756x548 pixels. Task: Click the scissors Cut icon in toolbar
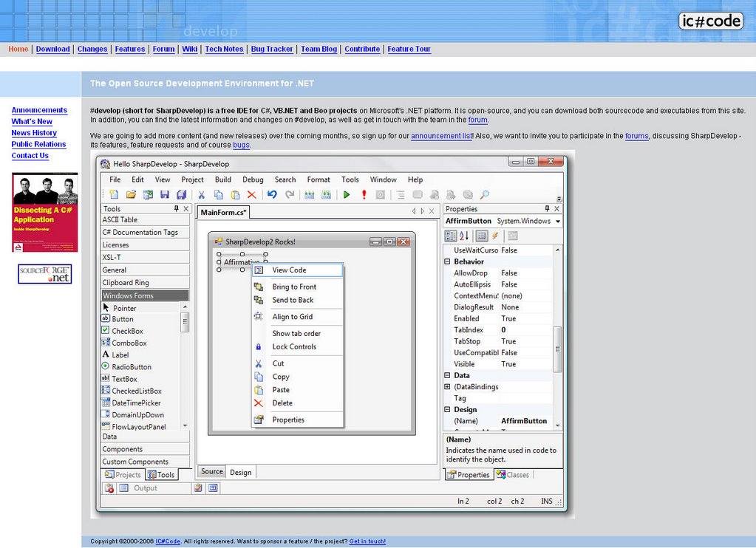202,195
